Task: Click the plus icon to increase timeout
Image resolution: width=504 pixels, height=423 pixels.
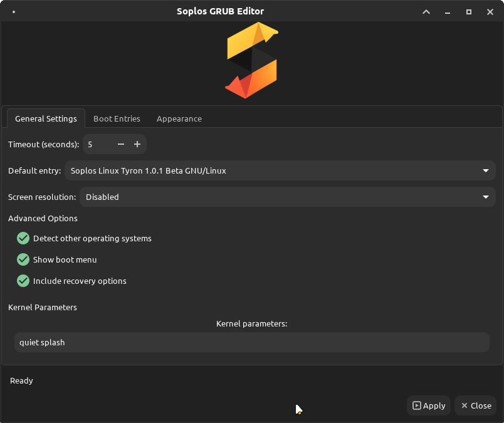Action: pos(137,144)
